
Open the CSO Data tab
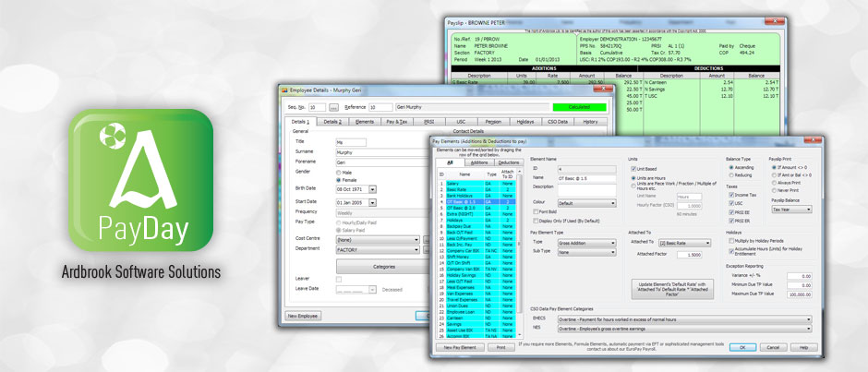[557, 122]
